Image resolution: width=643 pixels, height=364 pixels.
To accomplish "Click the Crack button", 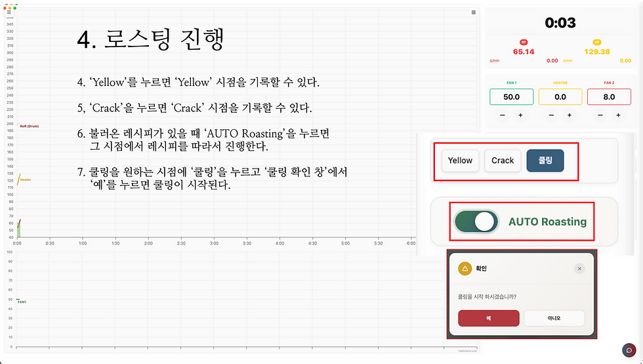I will click(503, 161).
